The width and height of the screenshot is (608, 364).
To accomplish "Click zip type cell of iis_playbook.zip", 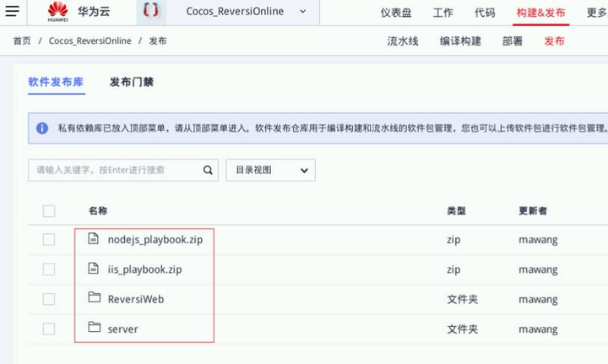I will coord(453,269).
